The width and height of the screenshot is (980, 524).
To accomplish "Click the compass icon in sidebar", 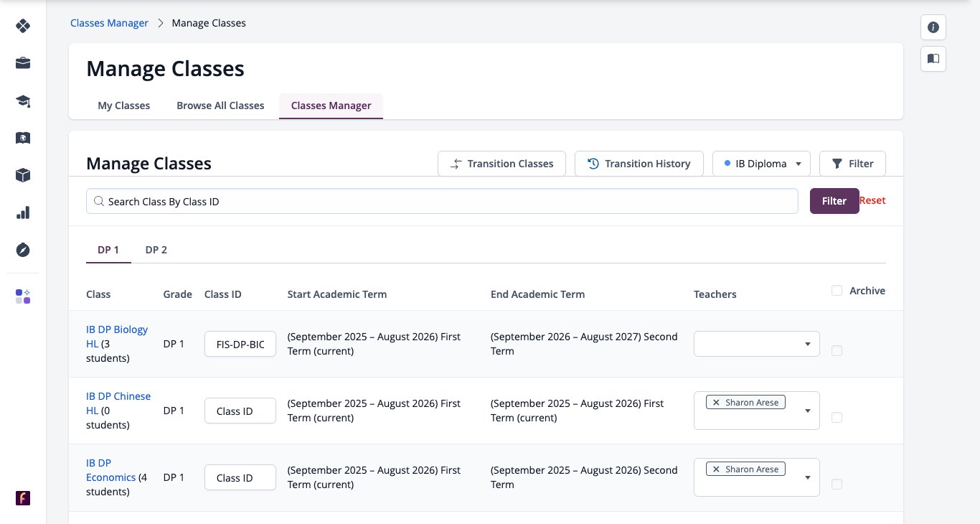I will [x=23, y=250].
